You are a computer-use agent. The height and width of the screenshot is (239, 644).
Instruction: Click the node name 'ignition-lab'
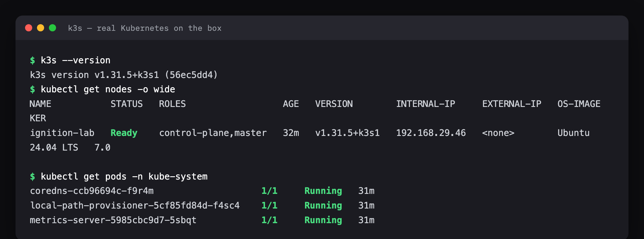click(x=62, y=133)
